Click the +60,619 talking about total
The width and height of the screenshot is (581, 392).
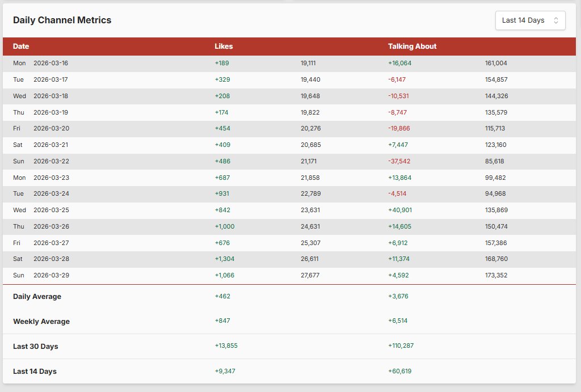coord(400,371)
